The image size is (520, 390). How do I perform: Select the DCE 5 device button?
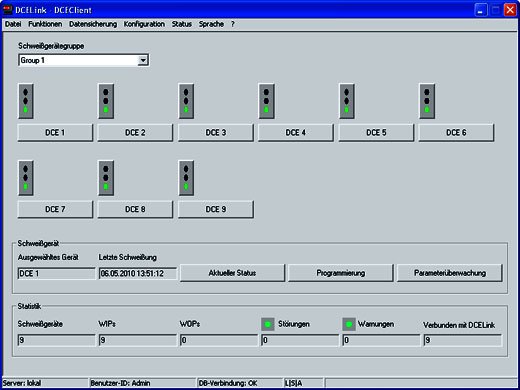(376, 133)
